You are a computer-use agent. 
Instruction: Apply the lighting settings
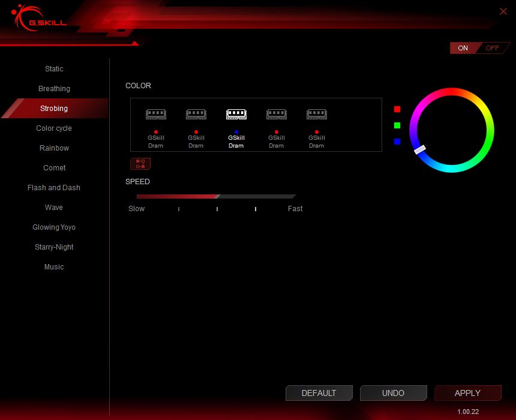coord(467,393)
